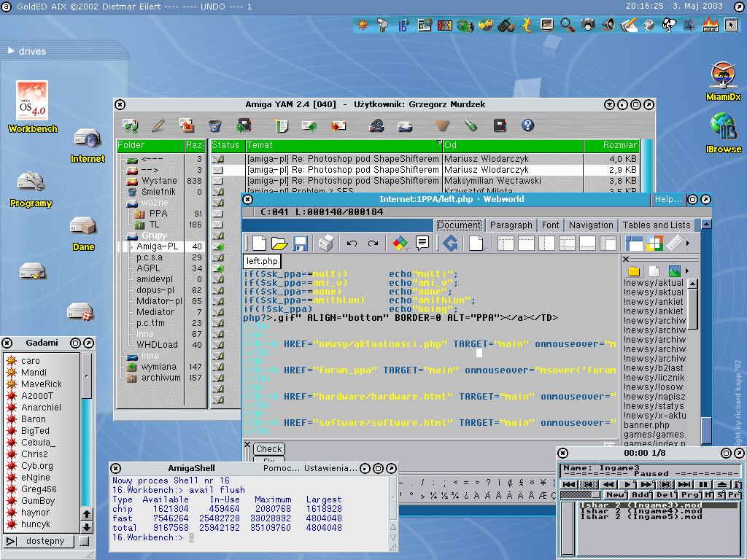Click the Add button in mod player
This screenshot has width=747, height=560.
(x=640, y=495)
